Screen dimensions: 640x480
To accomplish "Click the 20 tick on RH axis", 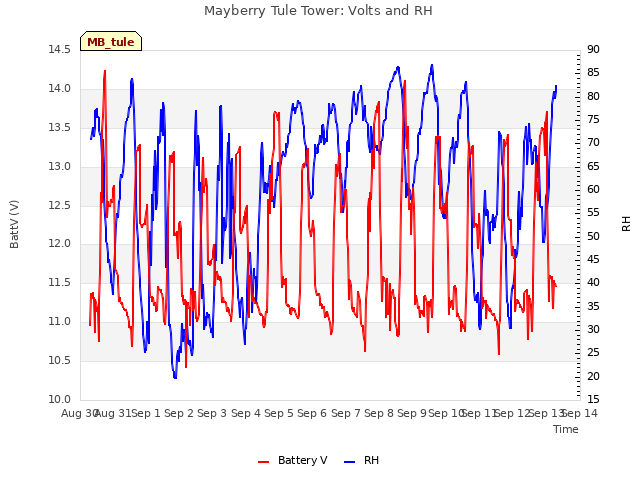I will [593, 376].
